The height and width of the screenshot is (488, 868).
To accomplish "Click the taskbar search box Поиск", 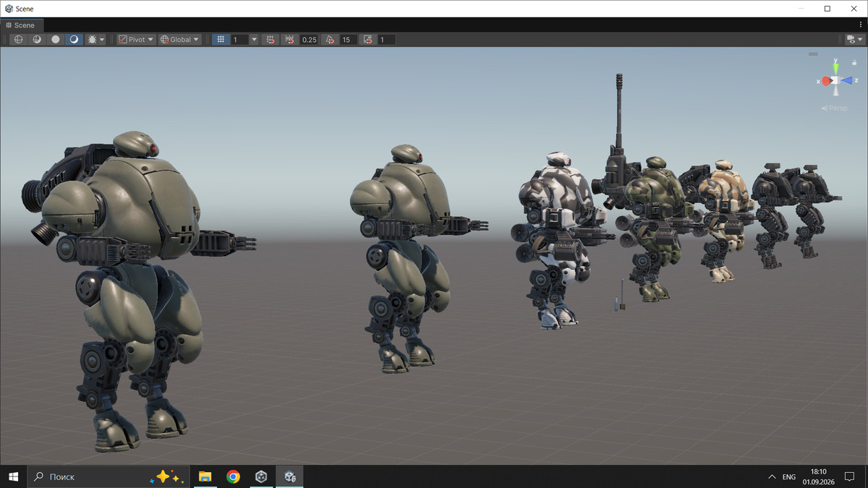I will pyautogui.click(x=109, y=476).
